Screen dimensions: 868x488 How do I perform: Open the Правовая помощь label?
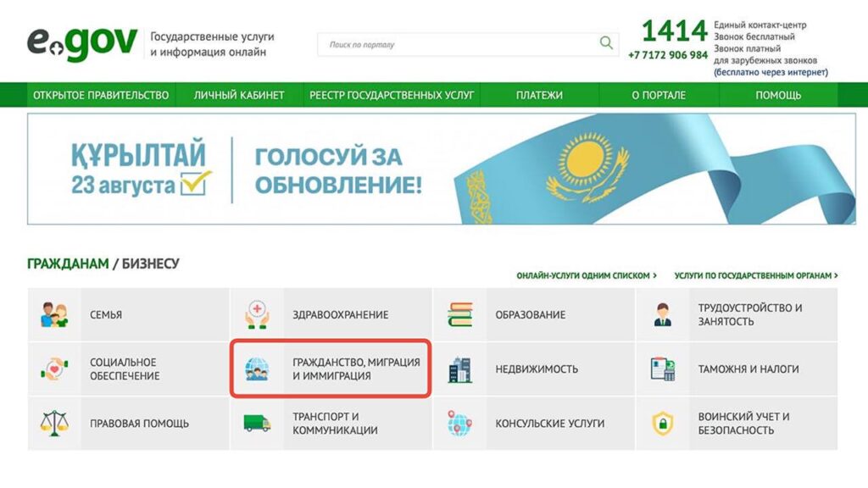pos(140,424)
